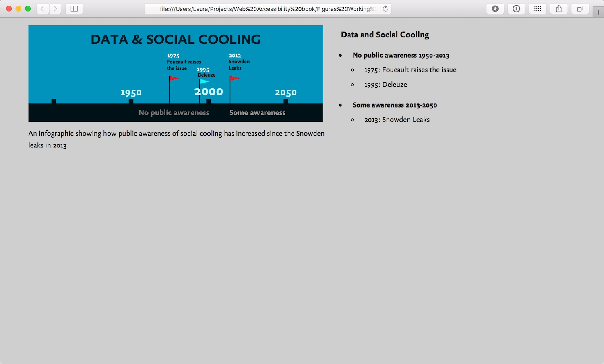Navigate forward using the right arrow
This screenshot has width=604, height=364.
click(x=55, y=8)
